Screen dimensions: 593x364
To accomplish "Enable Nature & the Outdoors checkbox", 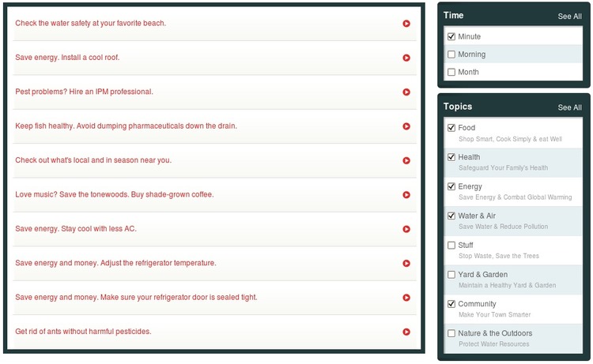I will 451,334.
